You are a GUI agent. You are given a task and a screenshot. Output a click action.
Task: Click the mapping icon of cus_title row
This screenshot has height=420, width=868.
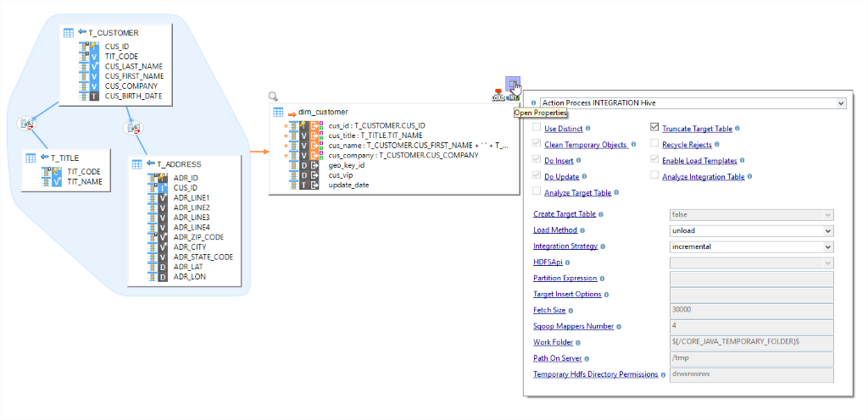315,135
